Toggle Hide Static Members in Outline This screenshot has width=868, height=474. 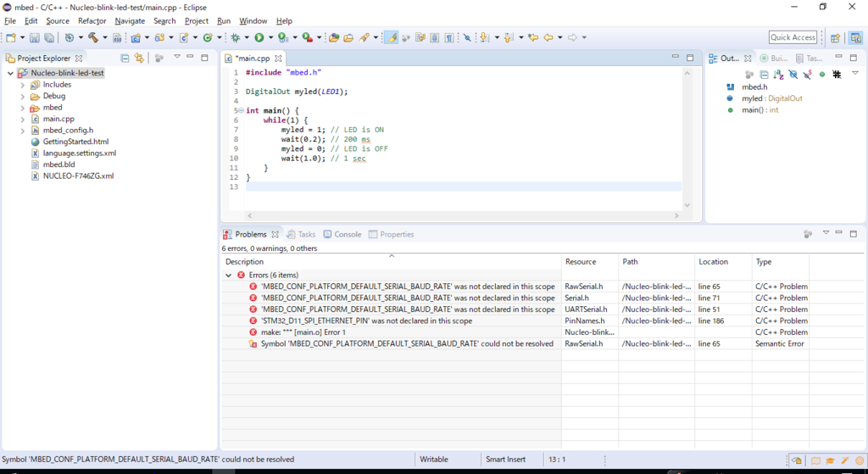[808, 75]
